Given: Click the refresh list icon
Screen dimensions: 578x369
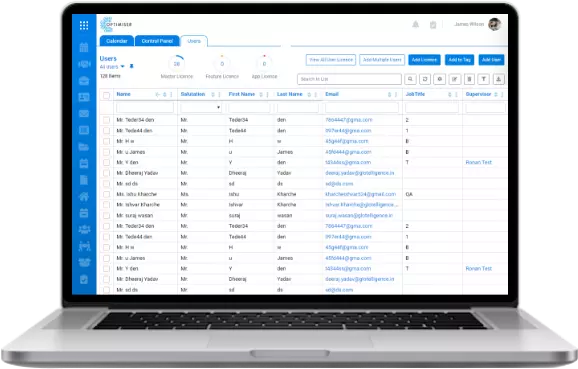Looking at the screenshot, I should [425, 79].
